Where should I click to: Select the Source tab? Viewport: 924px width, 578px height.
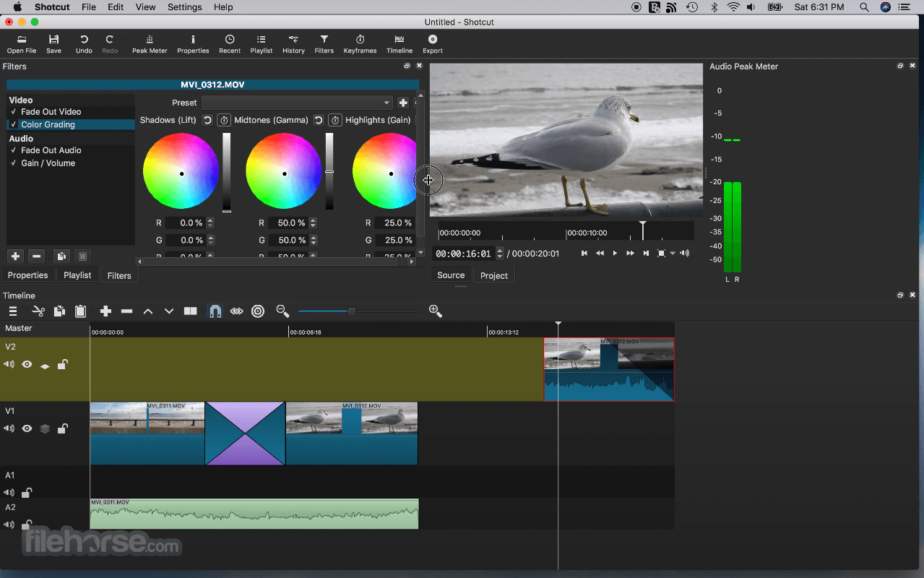click(x=451, y=275)
